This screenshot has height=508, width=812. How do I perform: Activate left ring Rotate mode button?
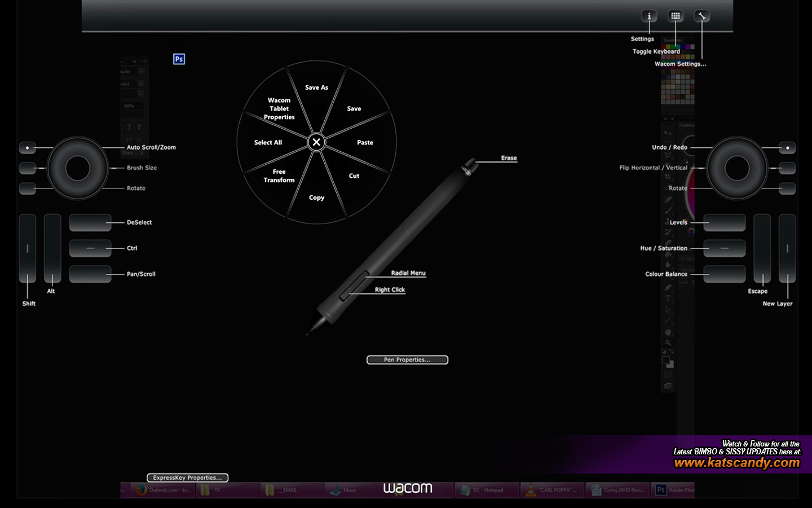27,189
